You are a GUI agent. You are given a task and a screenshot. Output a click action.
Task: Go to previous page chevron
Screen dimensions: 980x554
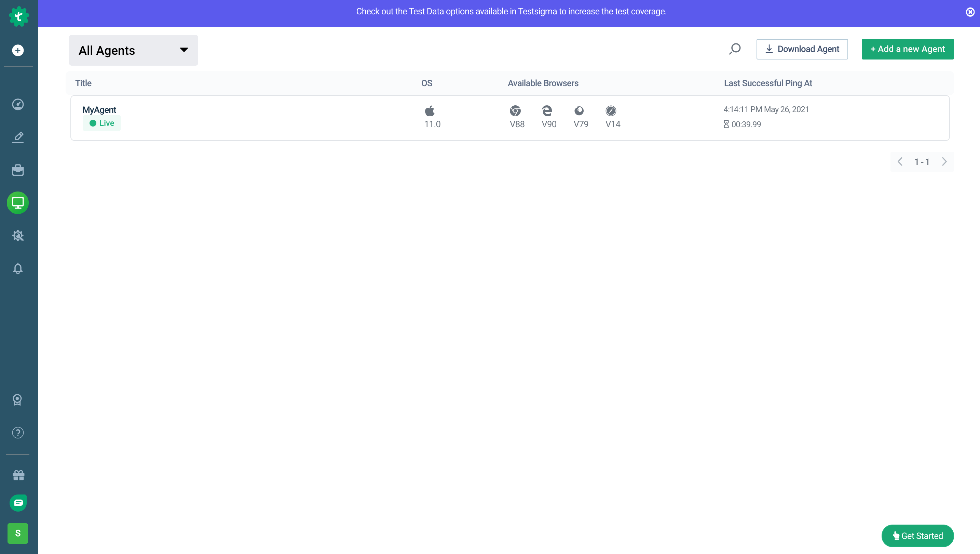coord(900,162)
